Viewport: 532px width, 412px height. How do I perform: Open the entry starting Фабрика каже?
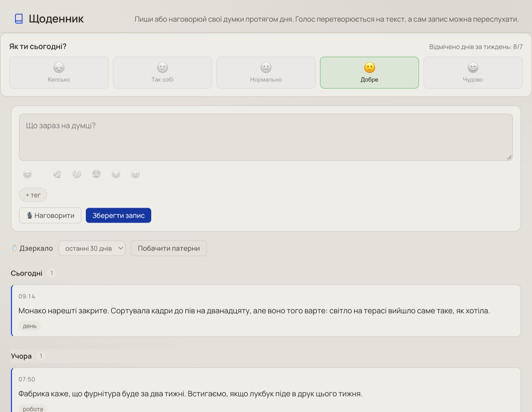[x=266, y=390]
